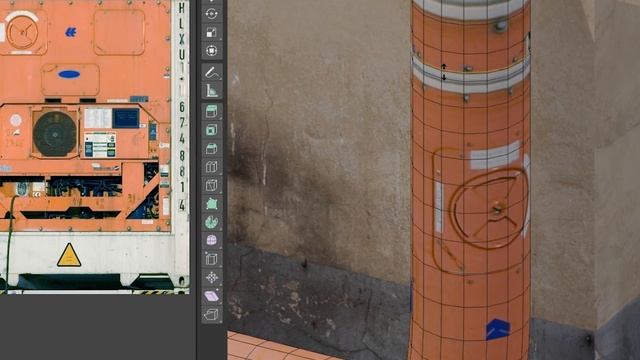
Task: Select the Transform tool
Action: [x=211, y=51]
